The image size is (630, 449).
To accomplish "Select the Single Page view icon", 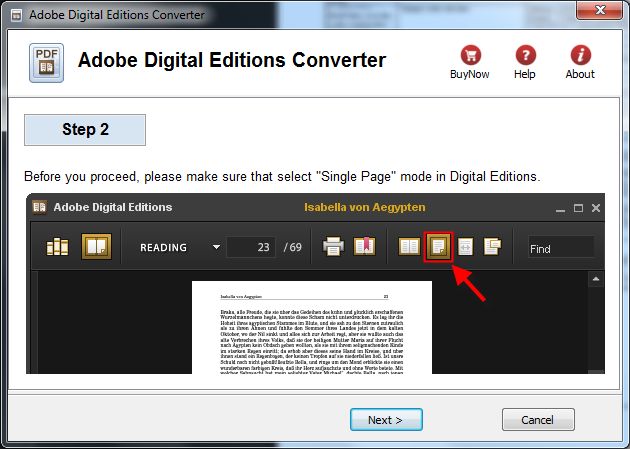I will (x=438, y=247).
